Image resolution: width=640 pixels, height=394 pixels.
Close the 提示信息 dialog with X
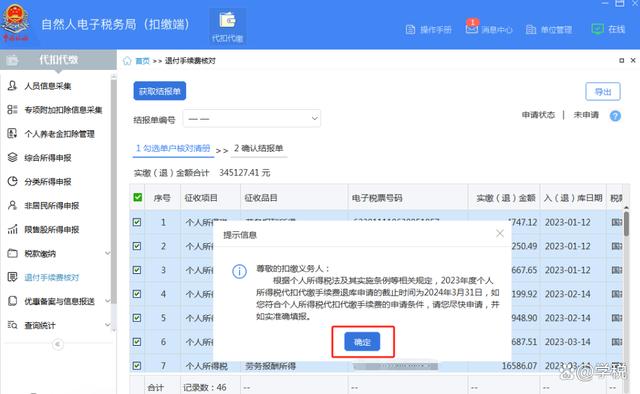click(x=500, y=234)
